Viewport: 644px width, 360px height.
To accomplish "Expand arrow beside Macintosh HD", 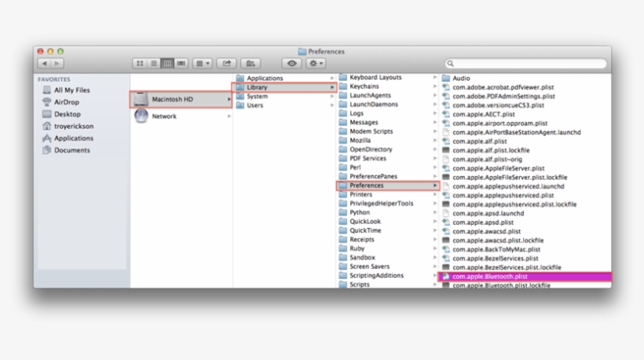I will coord(229,100).
